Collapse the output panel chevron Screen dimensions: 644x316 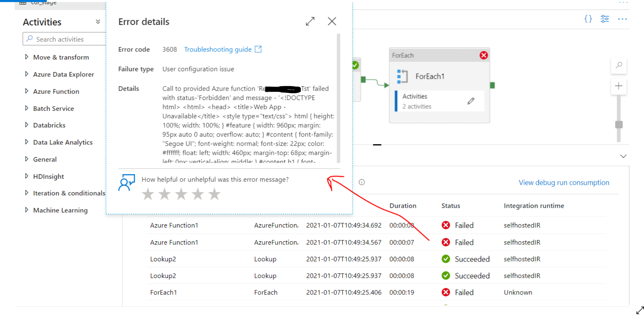[x=623, y=156]
